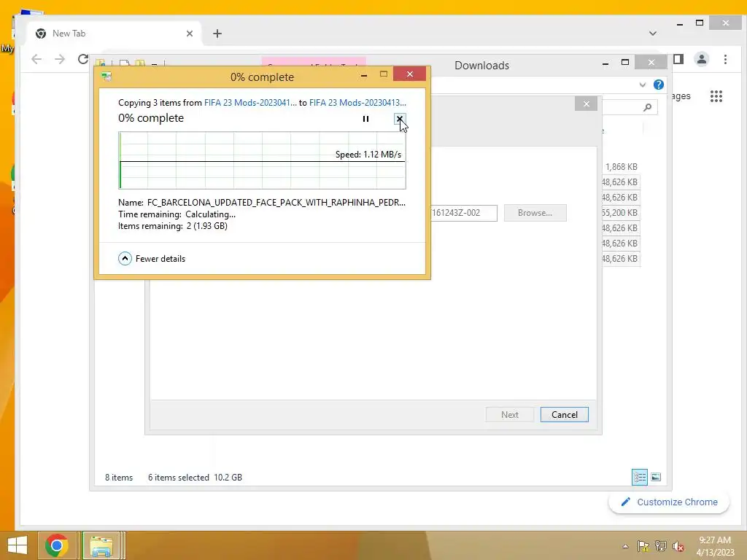The width and height of the screenshot is (747, 560).
Task: Select the New Tab Chrome tab
Action: pyautogui.click(x=114, y=34)
